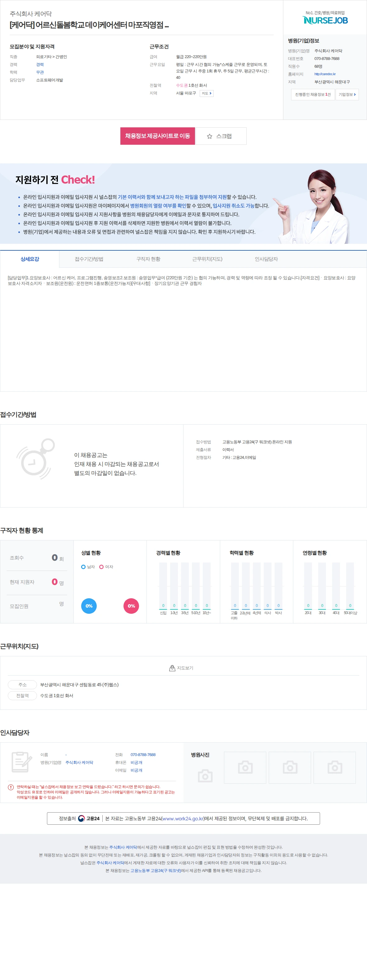The width and height of the screenshot is (367, 980).
Task: Switch to the 근무위치(지도) tab
Action: tap(207, 259)
